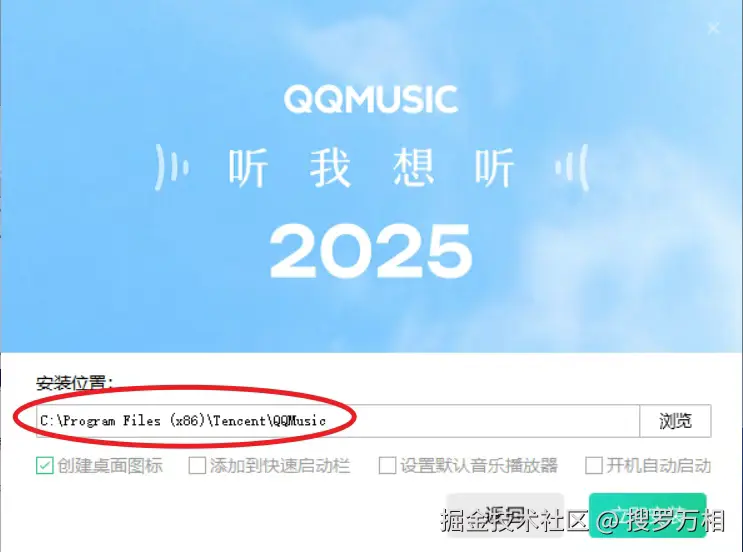Image resolution: width=743 pixels, height=552 pixels.
Task: Enable the 开机自动启动 checkbox
Action: 594,465
